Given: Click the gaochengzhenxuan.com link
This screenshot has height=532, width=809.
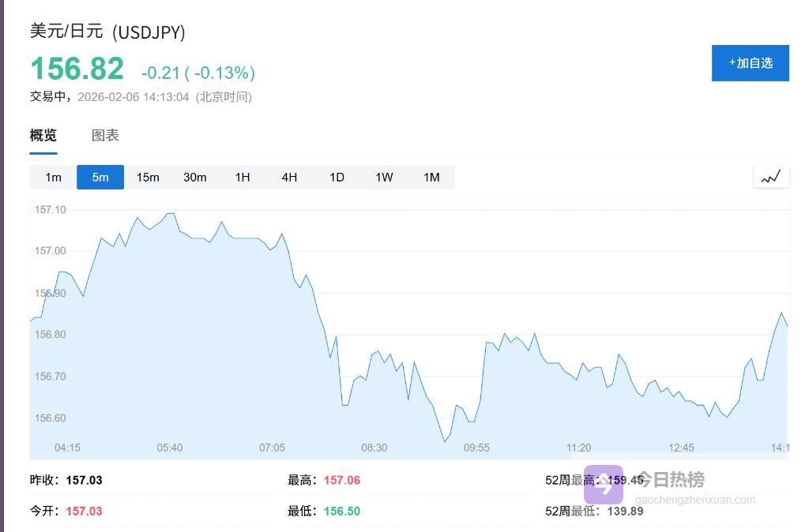Looking at the screenshot, I should point(694,500).
